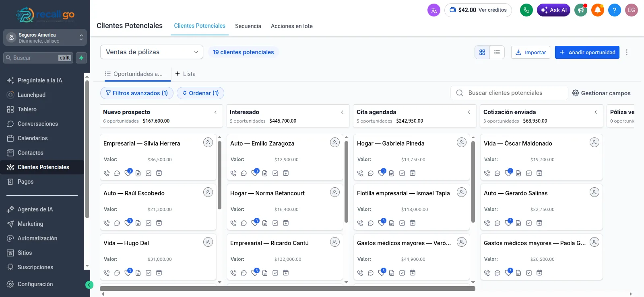
Task: Click Añadir oportunidad button
Action: (x=587, y=52)
